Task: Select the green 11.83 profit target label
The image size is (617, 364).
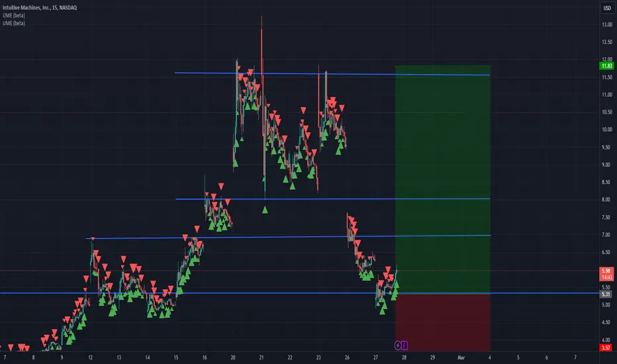Action: (x=607, y=66)
